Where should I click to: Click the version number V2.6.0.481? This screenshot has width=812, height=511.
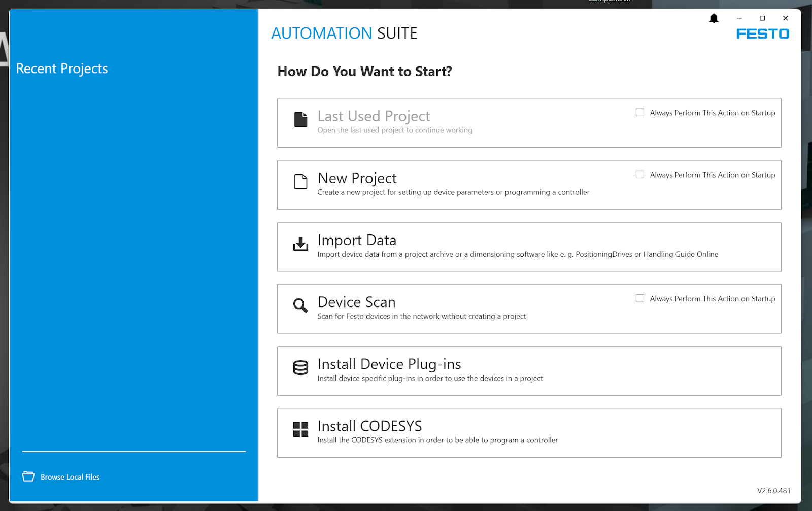774,491
